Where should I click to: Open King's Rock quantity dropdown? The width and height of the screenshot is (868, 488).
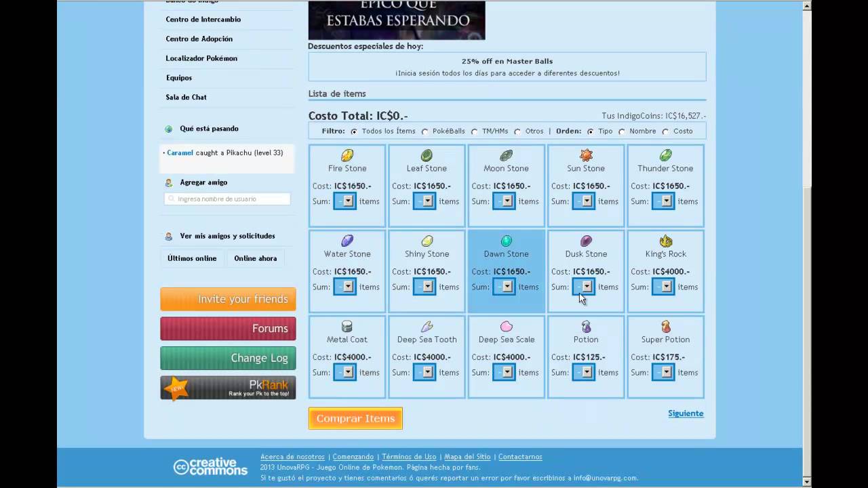663,287
